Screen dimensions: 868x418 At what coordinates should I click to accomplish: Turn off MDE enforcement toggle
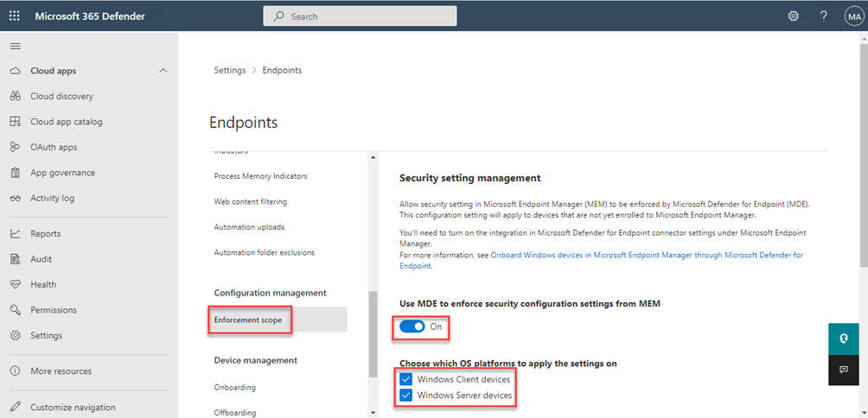tap(412, 326)
